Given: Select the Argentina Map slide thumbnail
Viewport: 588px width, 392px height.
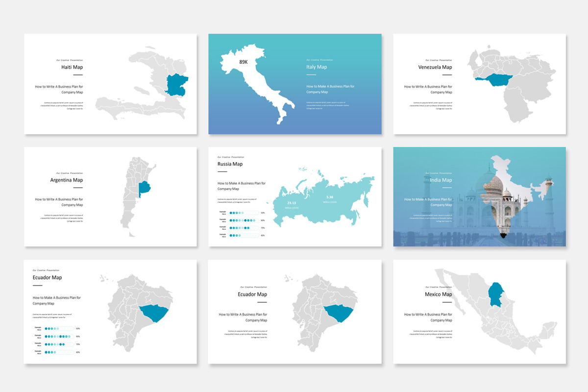Looking at the screenshot, I should pos(110,196).
